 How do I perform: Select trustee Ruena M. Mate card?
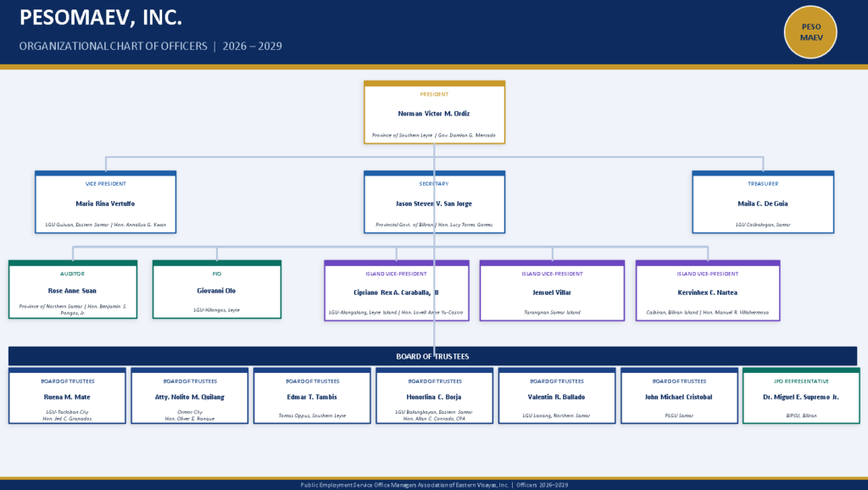pos(67,396)
